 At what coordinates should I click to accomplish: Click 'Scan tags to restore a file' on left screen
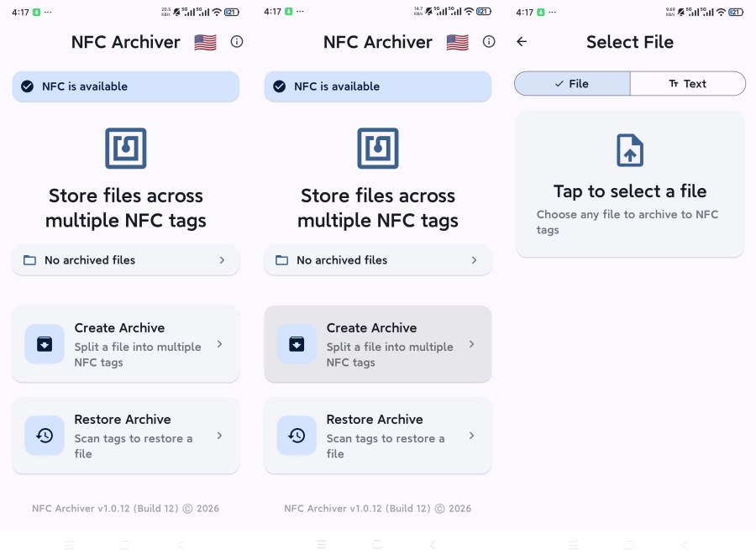(x=134, y=447)
